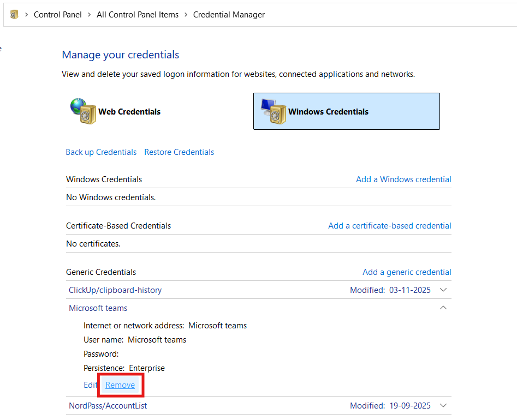This screenshot has height=420, width=517.
Task: Expand the NordPass/AccountList entry
Action: 443,405
